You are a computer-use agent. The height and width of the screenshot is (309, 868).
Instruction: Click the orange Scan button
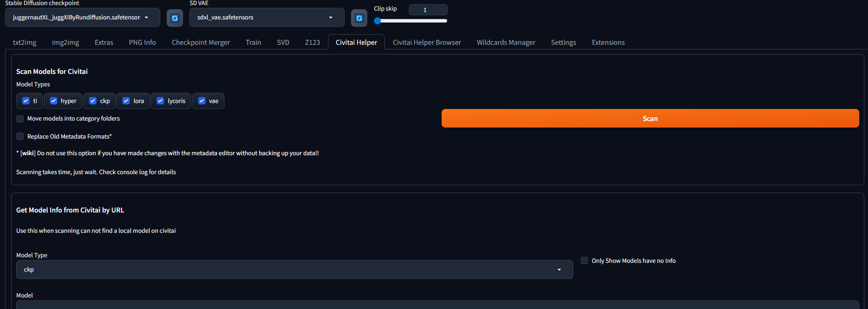[x=650, y=118]
